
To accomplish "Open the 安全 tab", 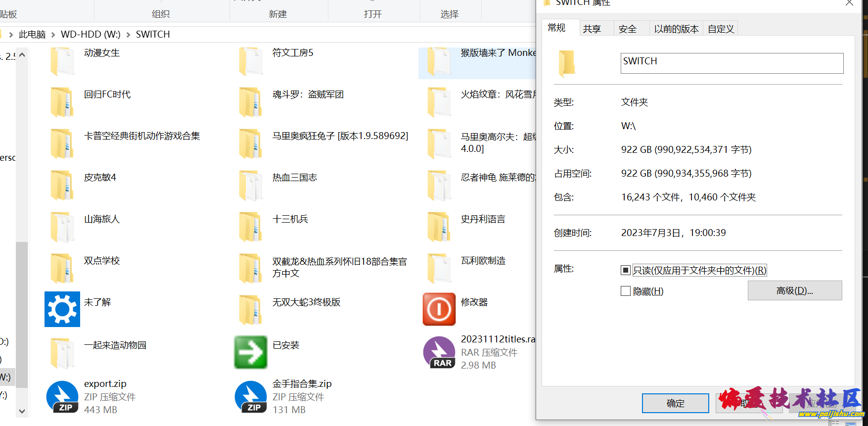I will 632,29.
